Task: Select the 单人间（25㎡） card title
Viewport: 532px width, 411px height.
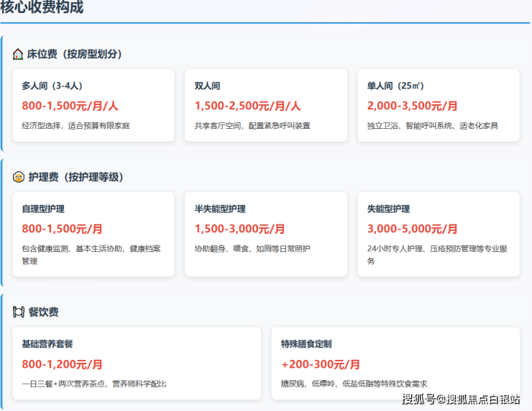Action: click(395, 86)
